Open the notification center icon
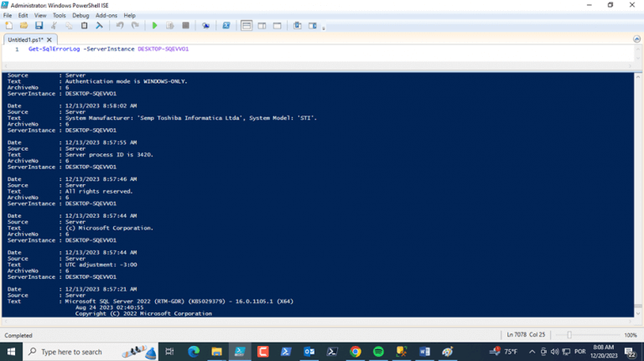 631,352
